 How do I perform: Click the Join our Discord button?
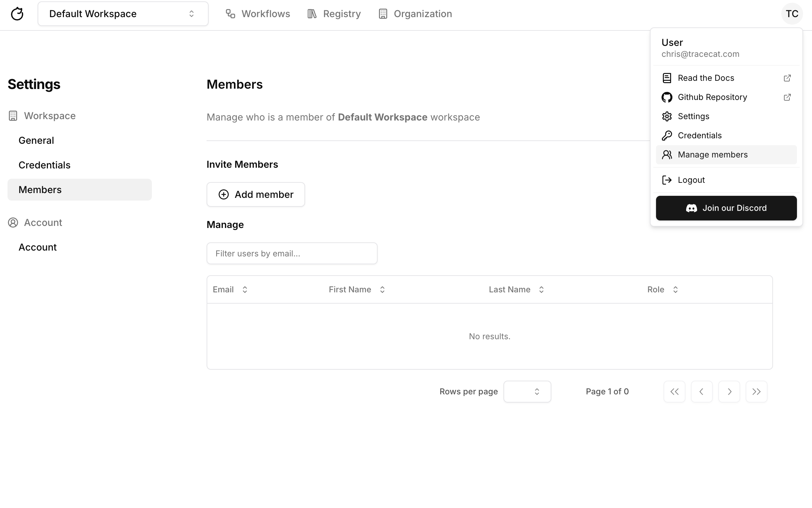pos(726,208)
